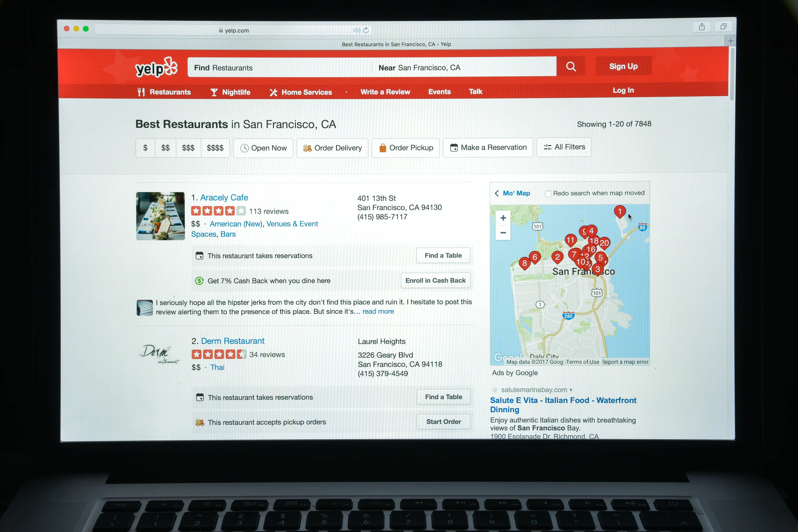The image size is (798, 532).
Task: Click the Sign Up button
Action: (623, 66)
